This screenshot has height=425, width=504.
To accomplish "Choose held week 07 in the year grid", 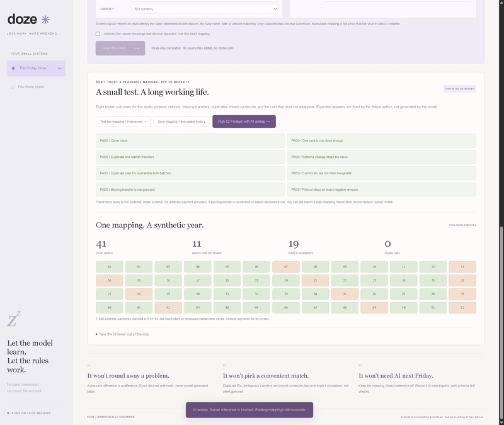I will [286, 267].
